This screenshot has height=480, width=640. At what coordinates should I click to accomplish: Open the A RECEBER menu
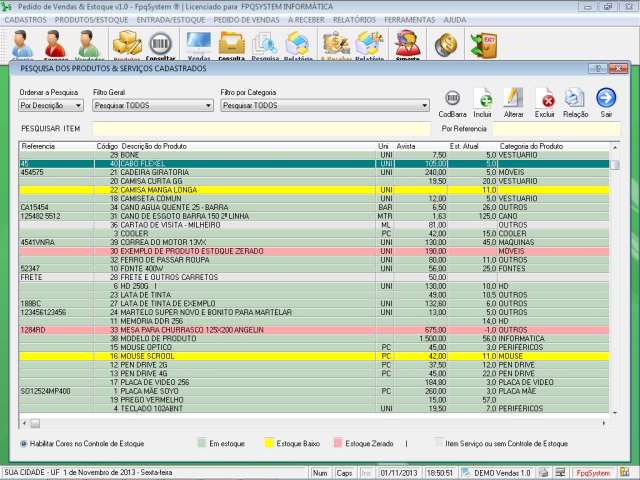[x=306, y=20]
